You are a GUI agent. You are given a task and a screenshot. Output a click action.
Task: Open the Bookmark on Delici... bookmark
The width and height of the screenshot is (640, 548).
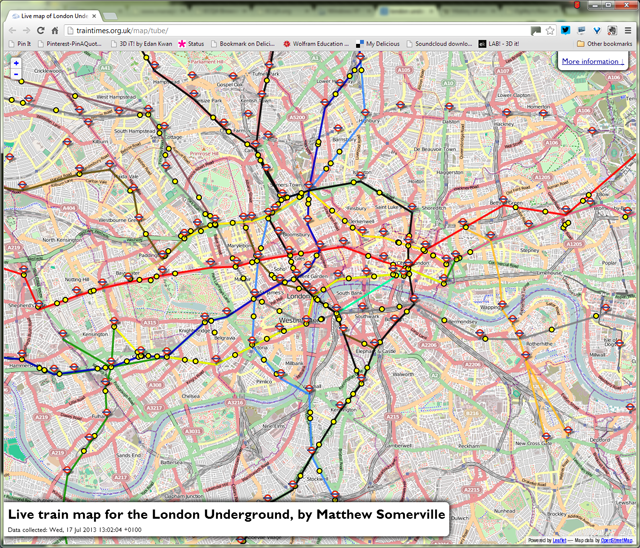pyautogui.click(x=243, y=44)
